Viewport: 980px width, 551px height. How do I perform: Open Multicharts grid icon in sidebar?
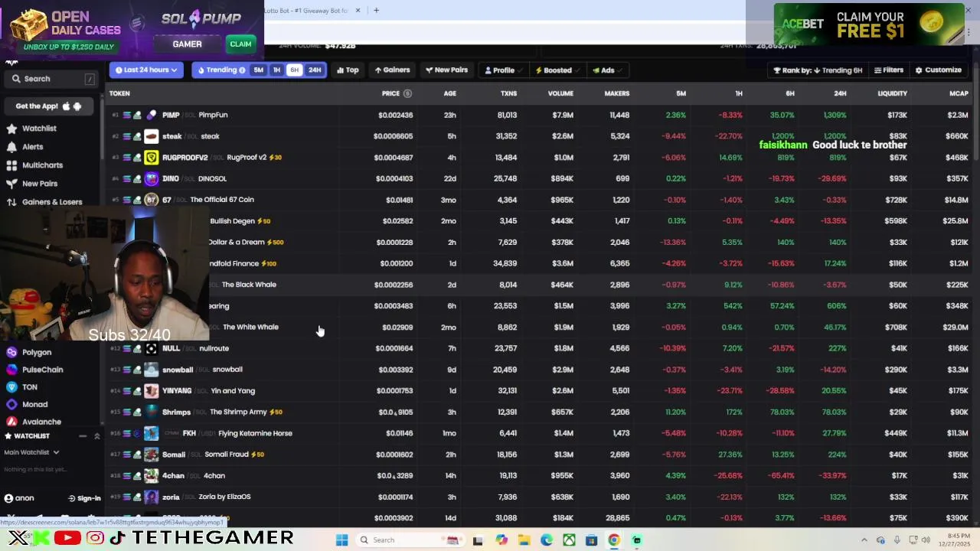click(11, 165)
